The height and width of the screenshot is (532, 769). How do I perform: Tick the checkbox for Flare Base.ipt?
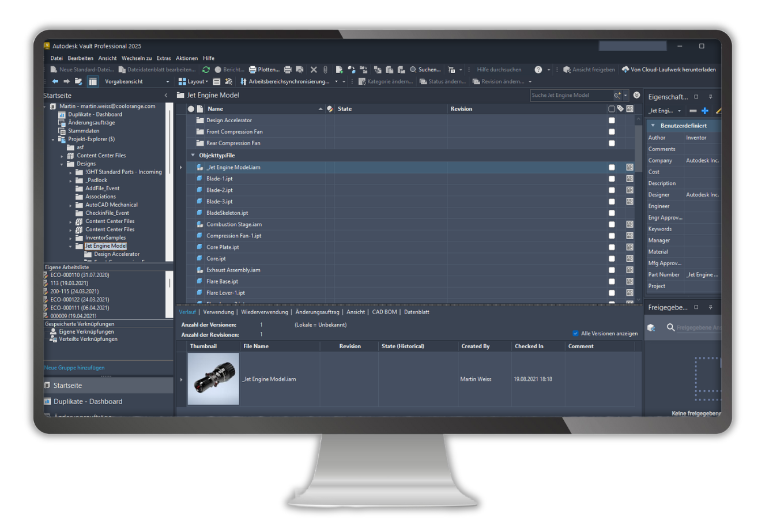pyautogui.click(x=612, y=282)
